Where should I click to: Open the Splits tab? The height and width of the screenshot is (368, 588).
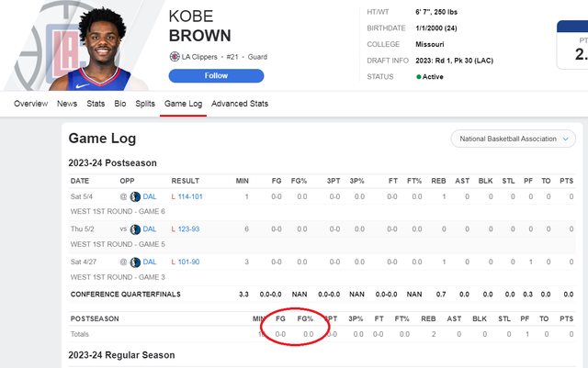[x=145, y=104]
